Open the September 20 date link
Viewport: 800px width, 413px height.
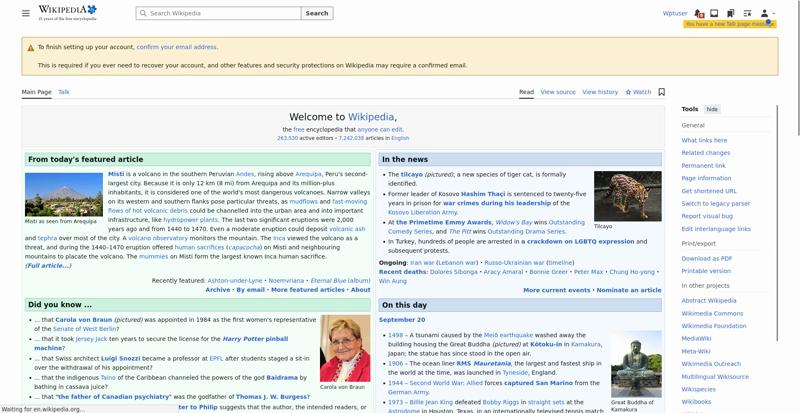pos(402,320)
